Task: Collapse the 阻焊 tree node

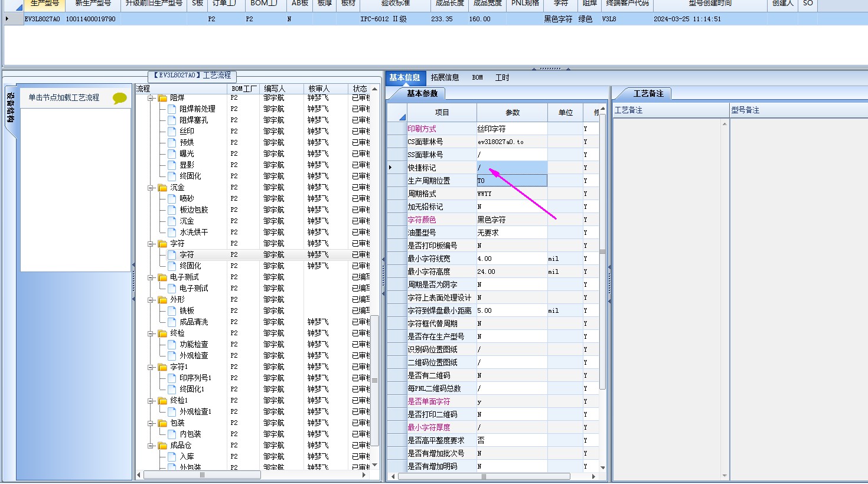Action: point(151,98)
